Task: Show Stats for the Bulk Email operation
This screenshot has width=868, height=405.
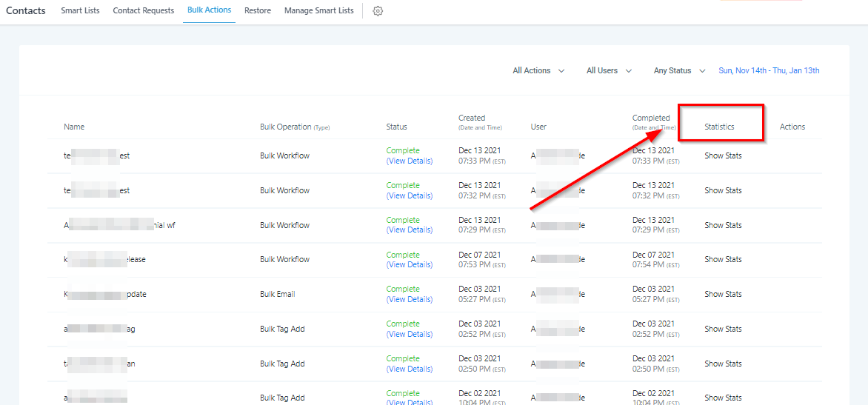Action: coord(723,295)
